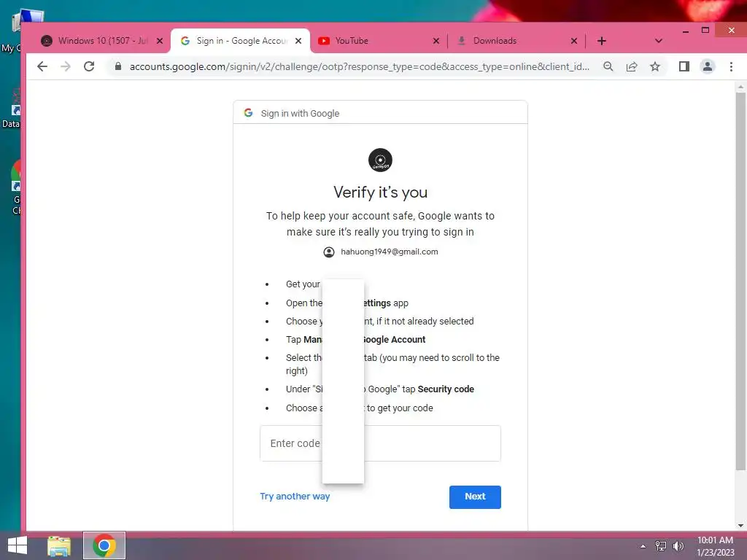This screenshot has height=560, width=747.
Task: Focus the Enter code field
Action: click(380, 443)
